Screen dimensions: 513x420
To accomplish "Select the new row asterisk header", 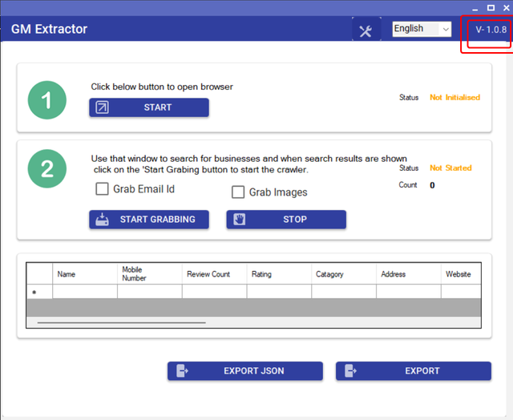I will [39, 292].
